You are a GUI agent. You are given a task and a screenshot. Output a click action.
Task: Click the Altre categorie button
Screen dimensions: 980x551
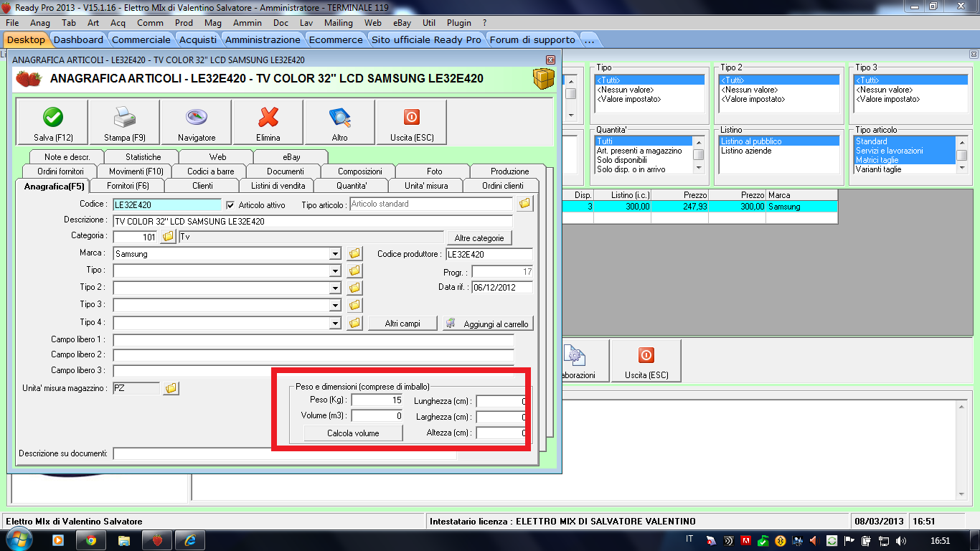[x=479, y=237]
